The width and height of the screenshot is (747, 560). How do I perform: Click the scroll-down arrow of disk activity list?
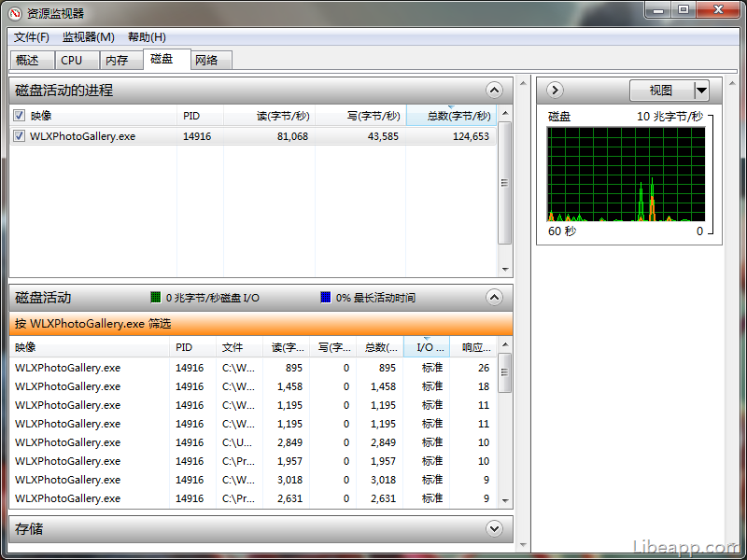point(505,501)
